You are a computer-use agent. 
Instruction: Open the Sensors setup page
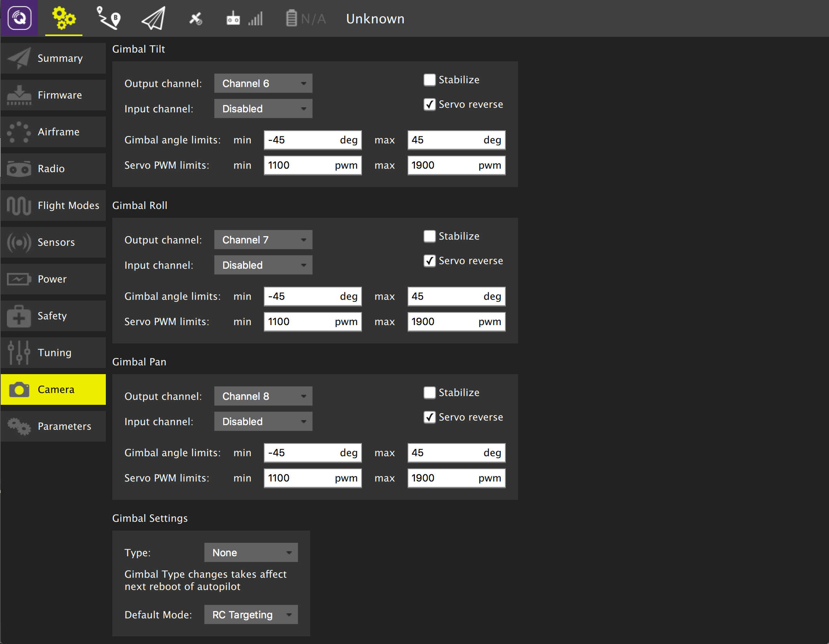[x=53, y=242]
